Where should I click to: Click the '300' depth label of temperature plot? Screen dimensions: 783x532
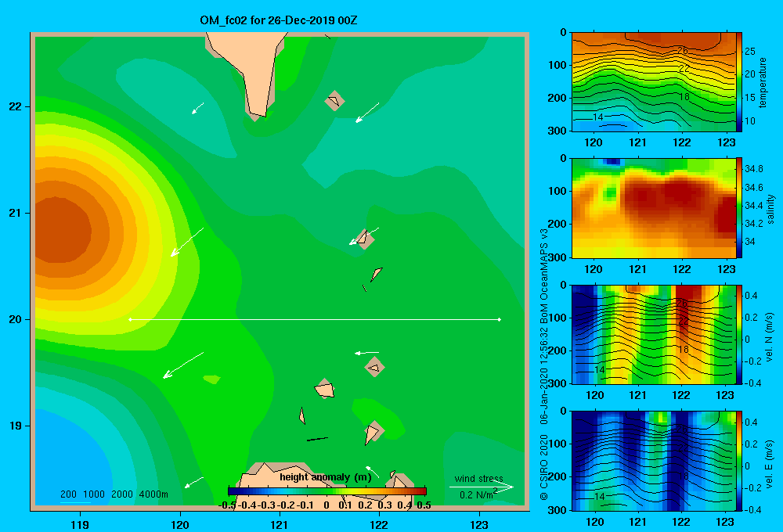[557, 131]
